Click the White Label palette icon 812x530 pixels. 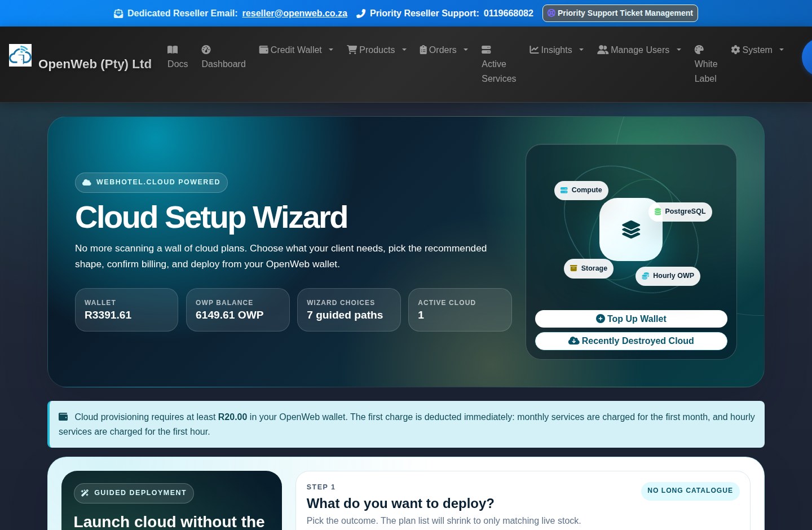tap(699, 50)
